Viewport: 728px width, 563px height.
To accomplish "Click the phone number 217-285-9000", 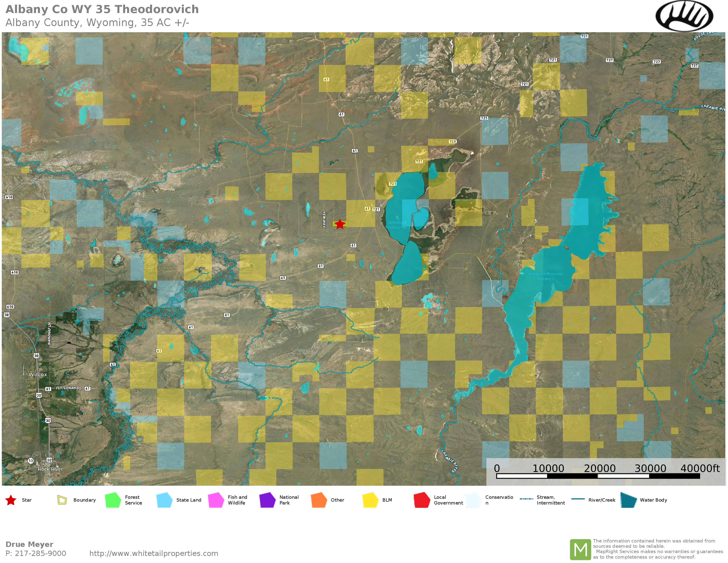I will pos(40,553).
